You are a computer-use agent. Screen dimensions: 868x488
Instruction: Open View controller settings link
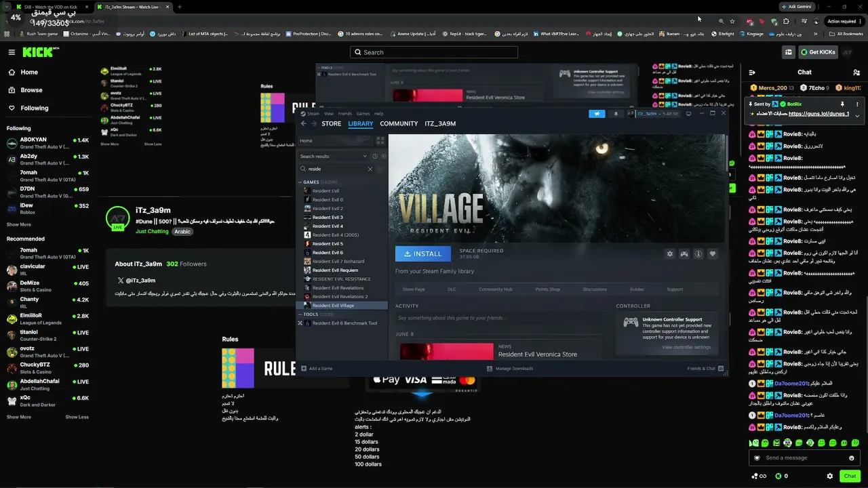(686, 347)
